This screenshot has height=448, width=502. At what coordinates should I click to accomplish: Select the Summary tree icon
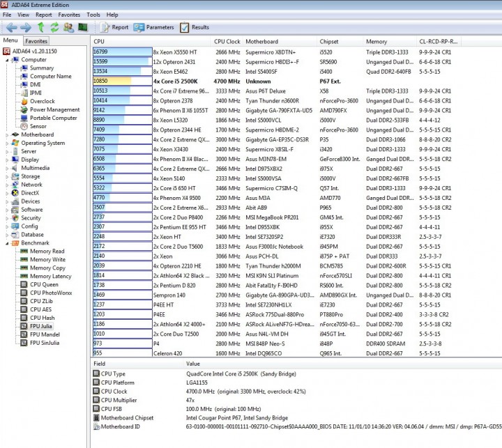(24, 68)
